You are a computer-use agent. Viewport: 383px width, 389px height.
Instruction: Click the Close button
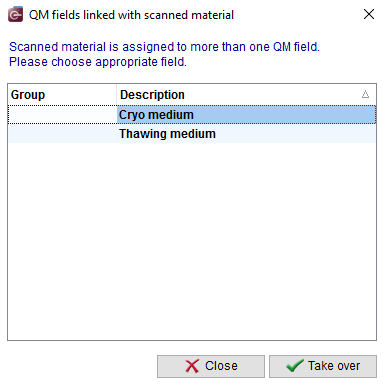tap(211, 366)
